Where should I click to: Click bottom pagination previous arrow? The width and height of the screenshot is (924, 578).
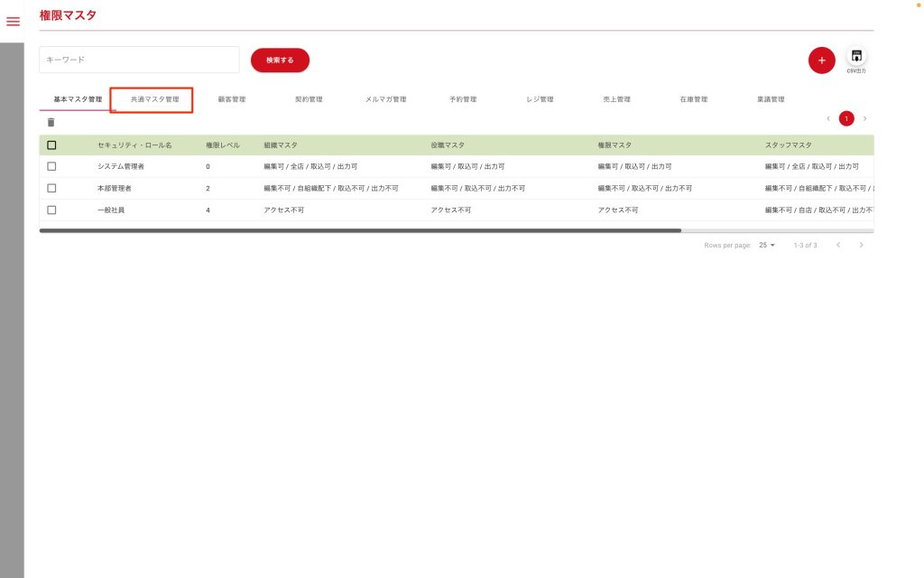point(838,245)
